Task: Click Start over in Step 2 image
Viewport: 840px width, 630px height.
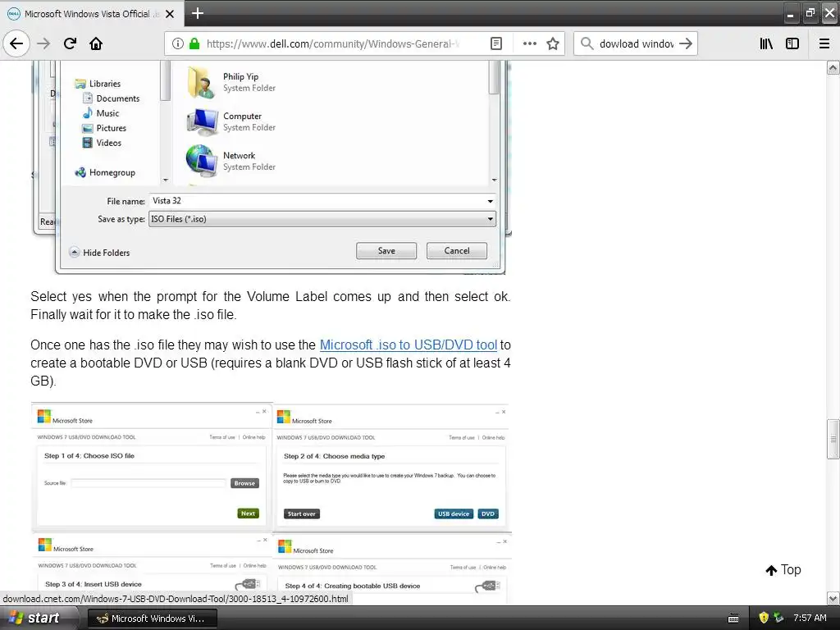Action: pos(302,514)
